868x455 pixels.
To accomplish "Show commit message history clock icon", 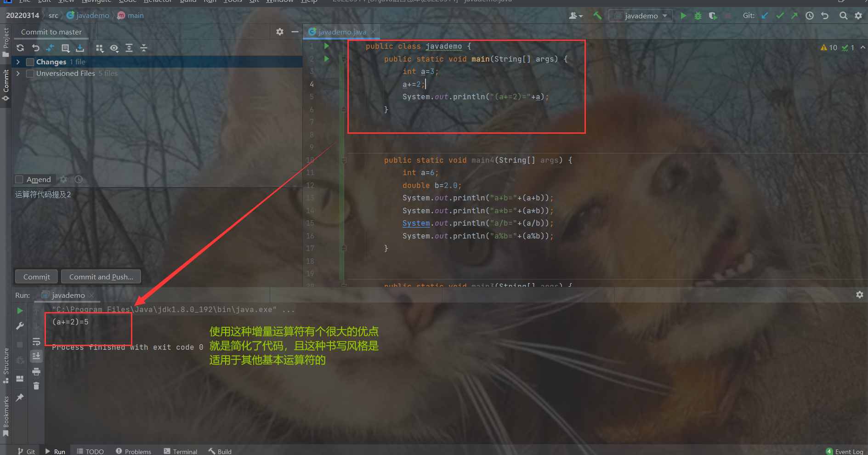I will [x=79, y=179].
